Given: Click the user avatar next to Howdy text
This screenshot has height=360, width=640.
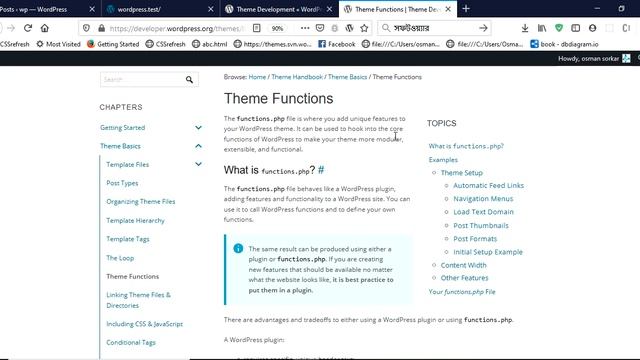Looking at the screenshot, I should coord(626,58).
